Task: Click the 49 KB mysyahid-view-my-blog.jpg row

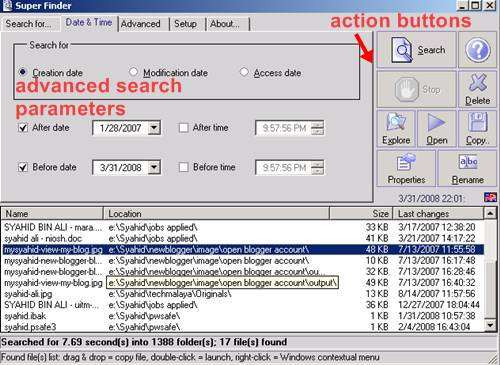Action: point(243,283)
